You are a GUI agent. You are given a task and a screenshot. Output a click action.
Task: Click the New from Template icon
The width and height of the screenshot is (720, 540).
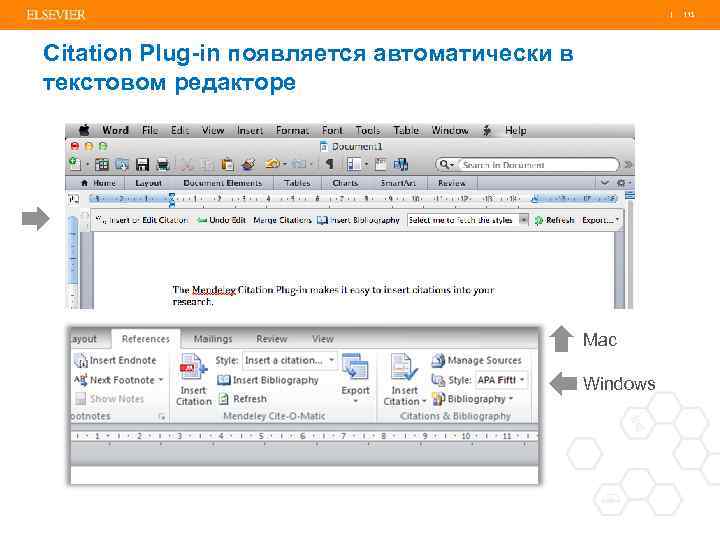tap(101, 164)
